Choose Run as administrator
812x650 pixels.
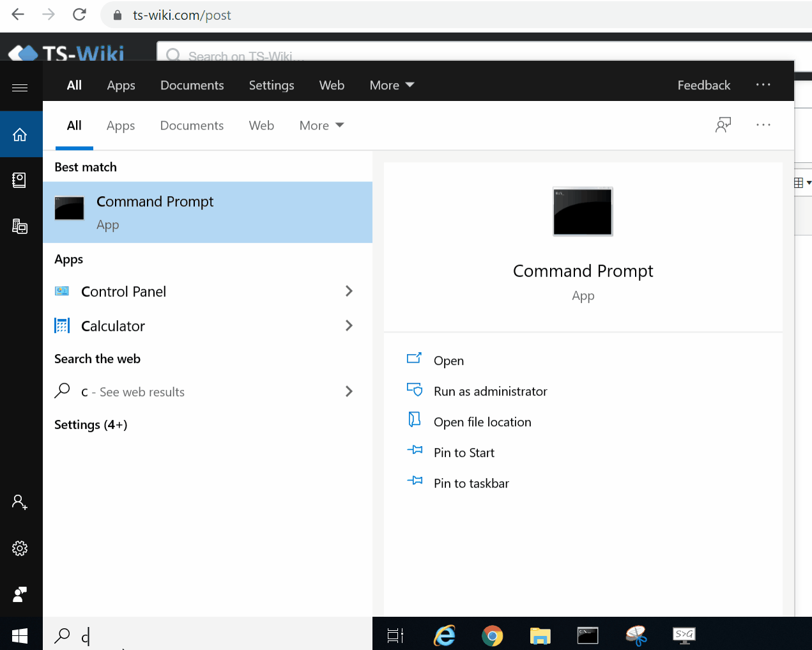point(490,392)
